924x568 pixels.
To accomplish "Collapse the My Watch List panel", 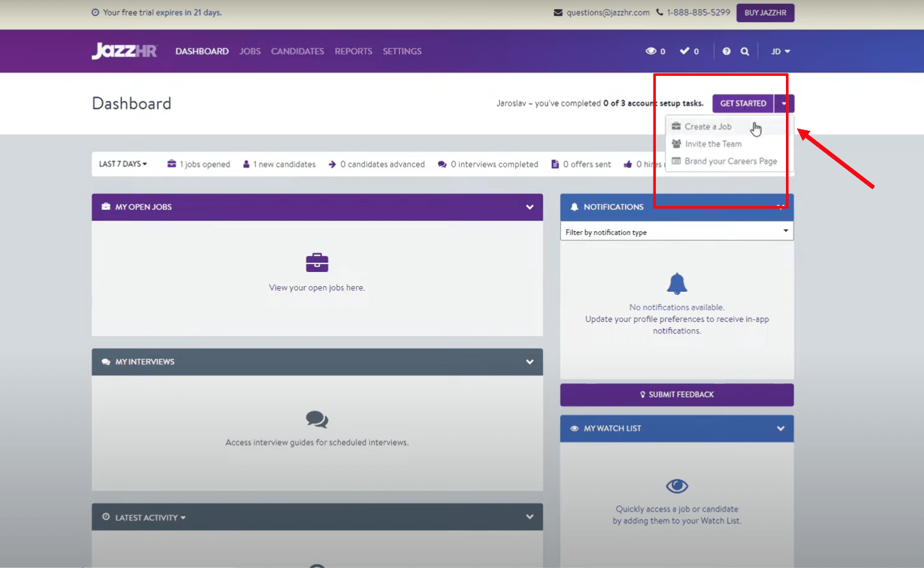I will click(780, 429).
